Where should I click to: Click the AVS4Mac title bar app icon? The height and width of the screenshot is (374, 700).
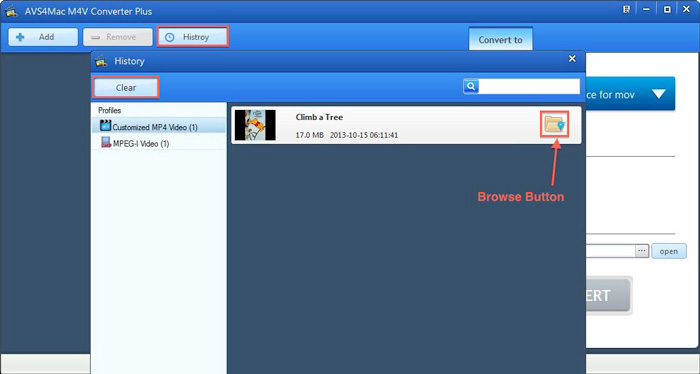(11, 11)
